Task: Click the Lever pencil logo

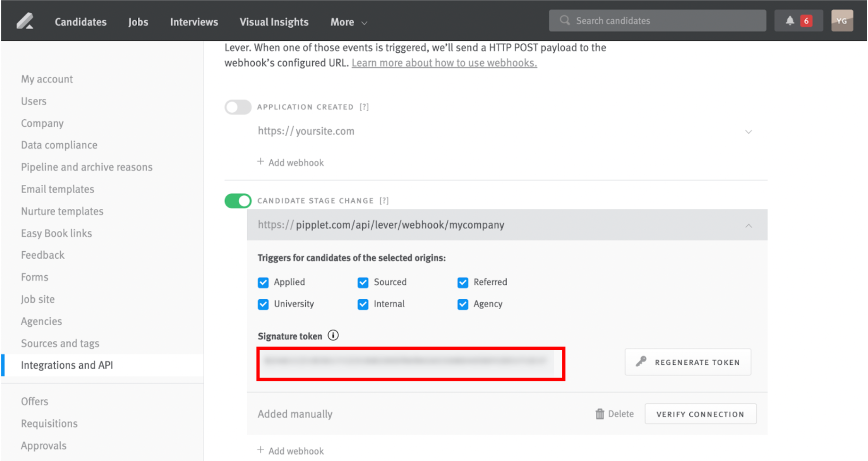Action: tap(25, 21)
